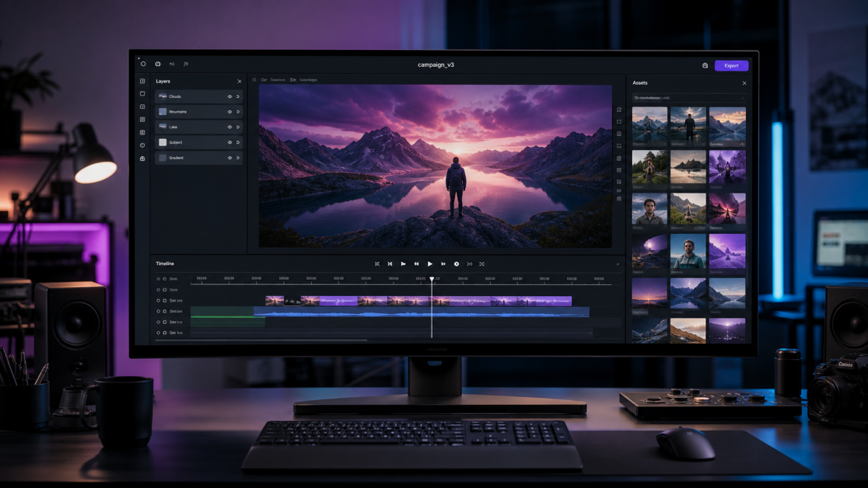Image resolution: width=868 pixels, height=488 pixels.
Task: Export the campaign_v3 project
Action: (x=731, y=65)
